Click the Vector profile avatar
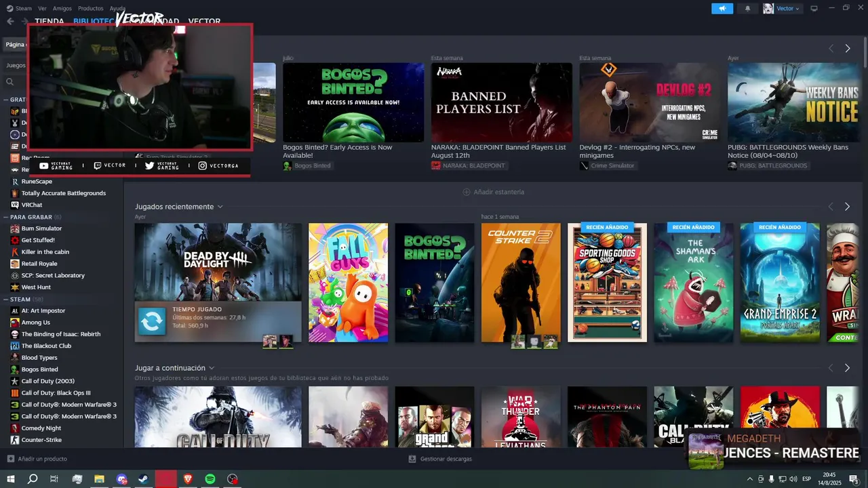Screen dimensions: 868x488 pyautogui.click(x=768, y=8)
